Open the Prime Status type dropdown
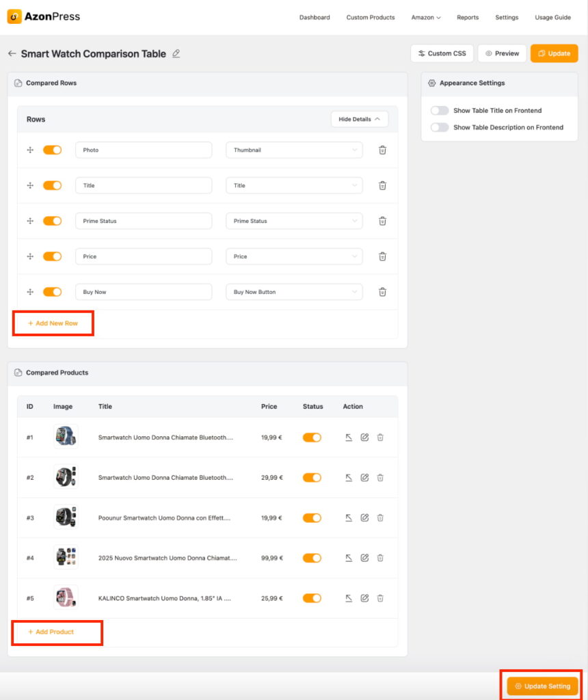 (294, 221)
